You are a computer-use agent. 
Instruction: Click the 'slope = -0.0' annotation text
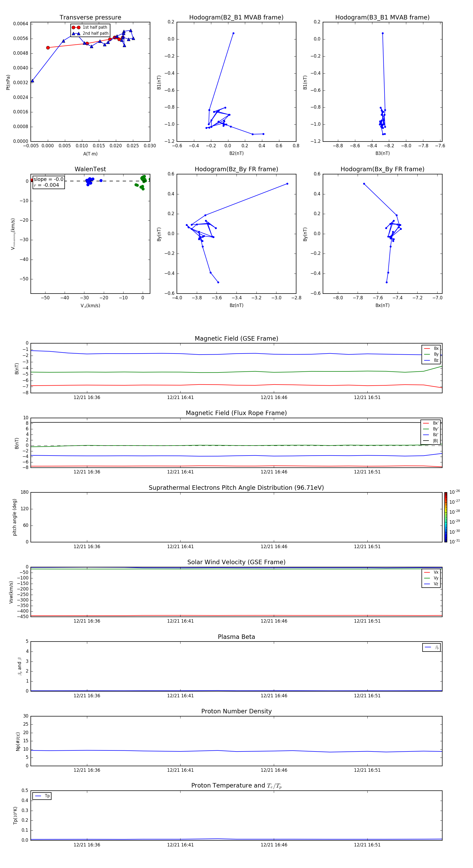tap(48, 179)
